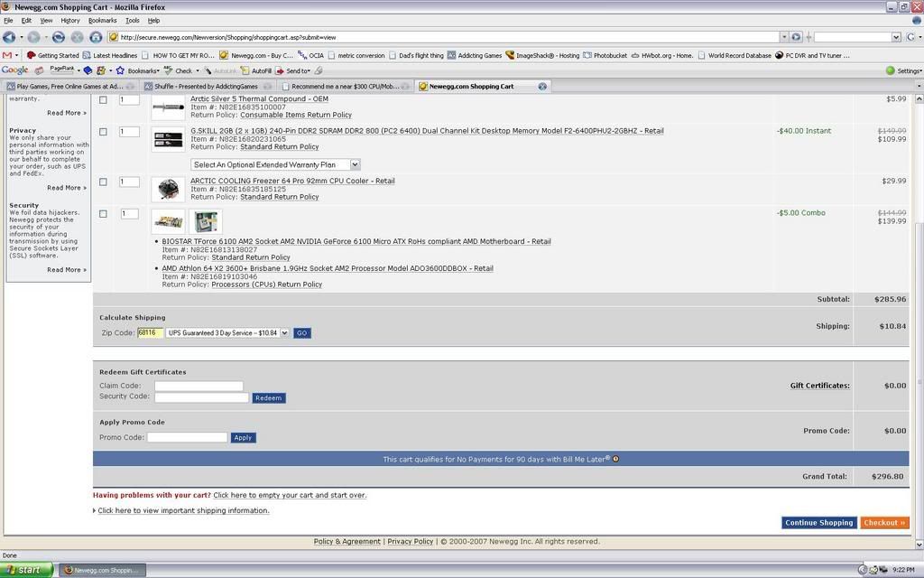This screenshot has height=578, width=924.
Task: Run spell Check from Google toolbar
Action: [x=179, y=70]
